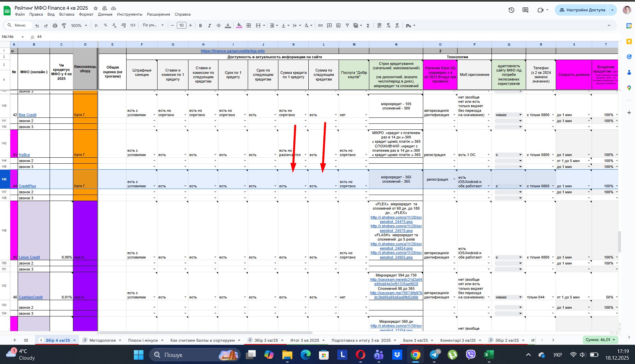635x364 pixels.
Task: Select the paint format tool
Action: click(64, 26)
